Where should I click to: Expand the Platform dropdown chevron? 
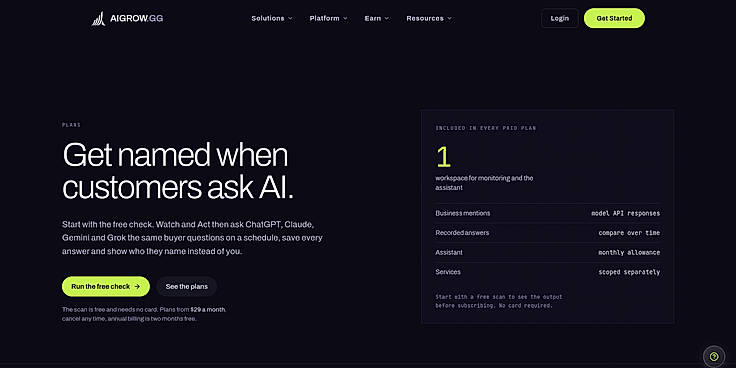[345, 18]
